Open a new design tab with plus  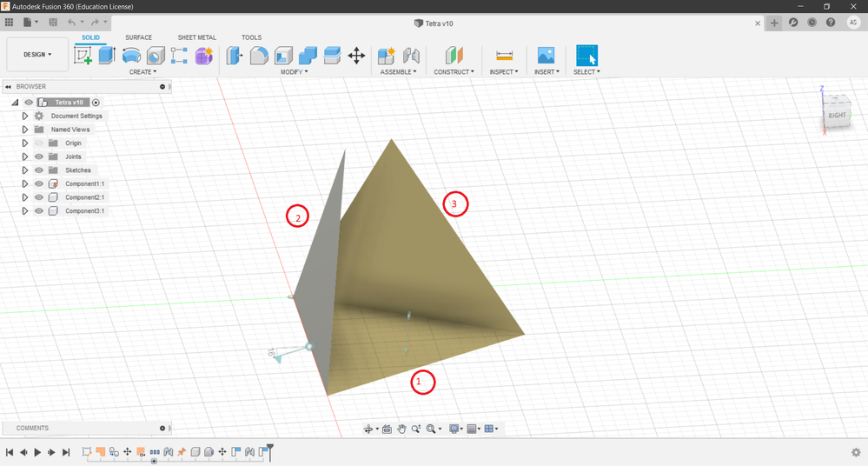point(774,23)
